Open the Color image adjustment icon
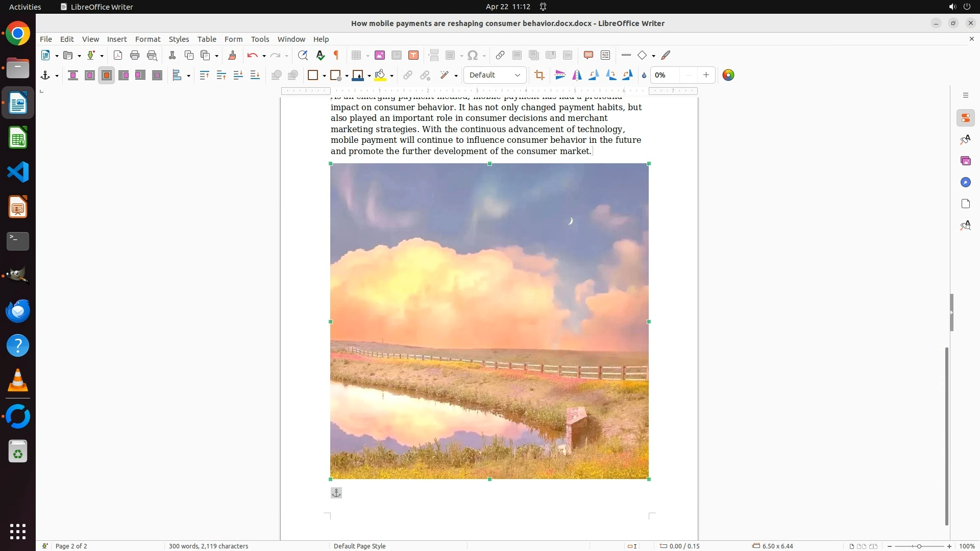Viewport: 980px width, 551px height. [x=728, y=76]
